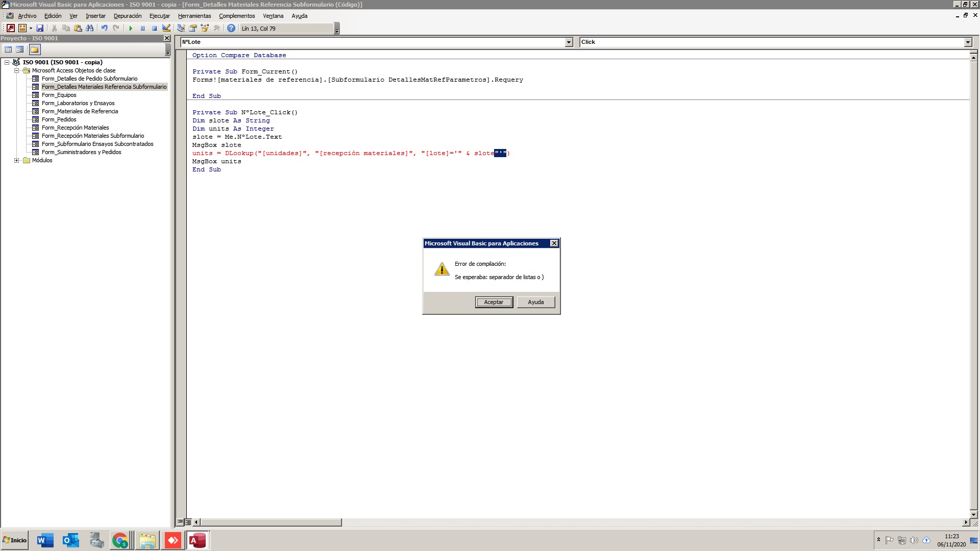980x551 pixels.
Task: Open Outlook from the taskbar
Action: [70, 540]
